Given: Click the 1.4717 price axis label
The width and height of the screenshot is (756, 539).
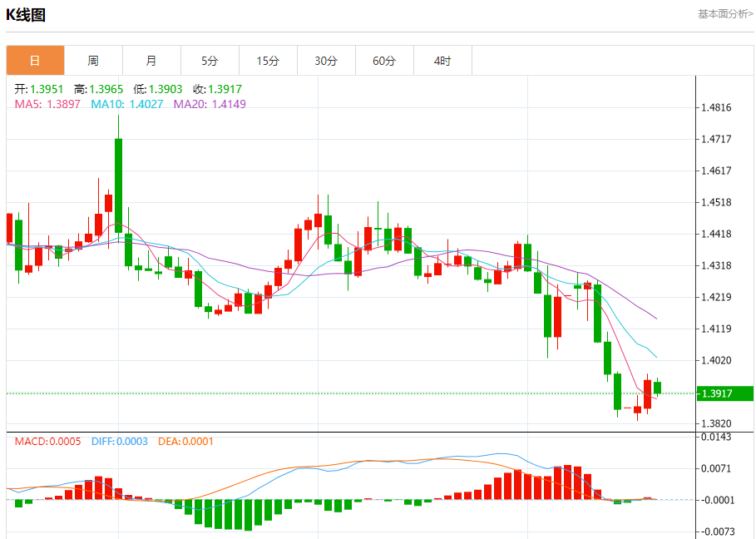Looking at the screenshot, I should click(716, 140).
